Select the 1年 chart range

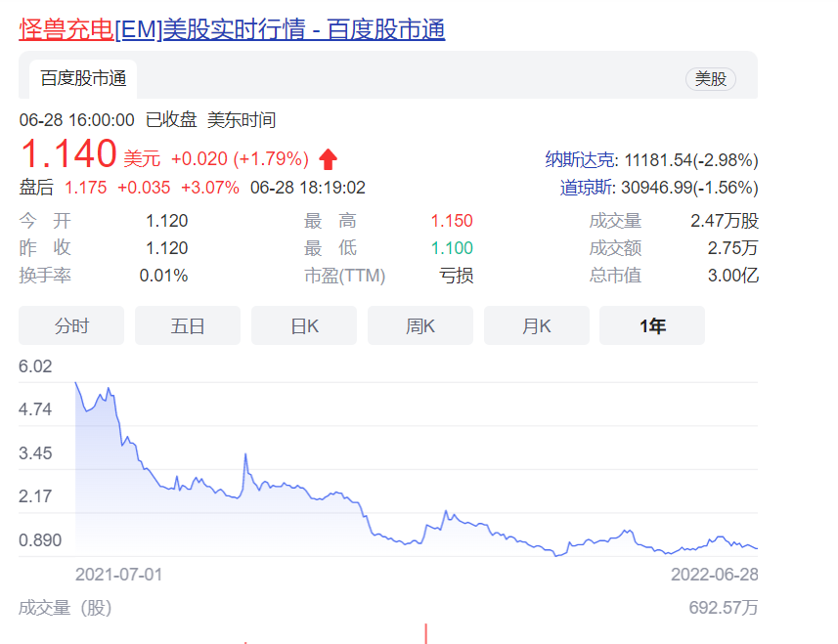[x=652, y=326]
